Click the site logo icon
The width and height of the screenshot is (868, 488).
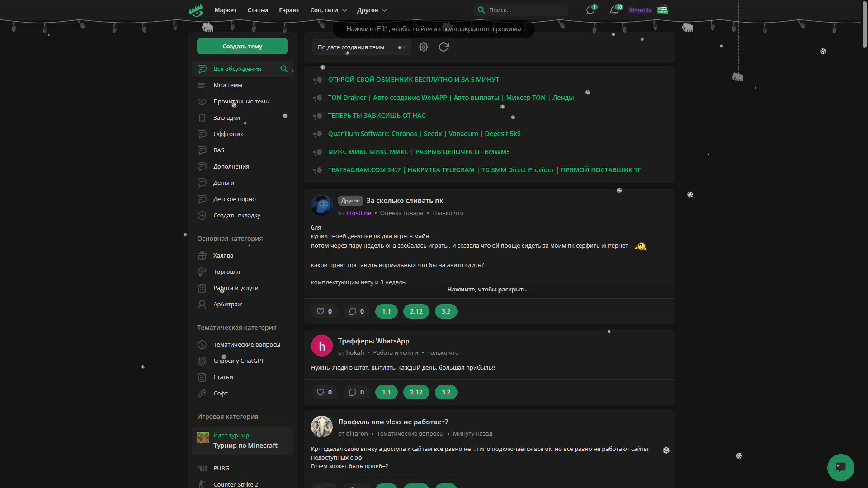196,10
